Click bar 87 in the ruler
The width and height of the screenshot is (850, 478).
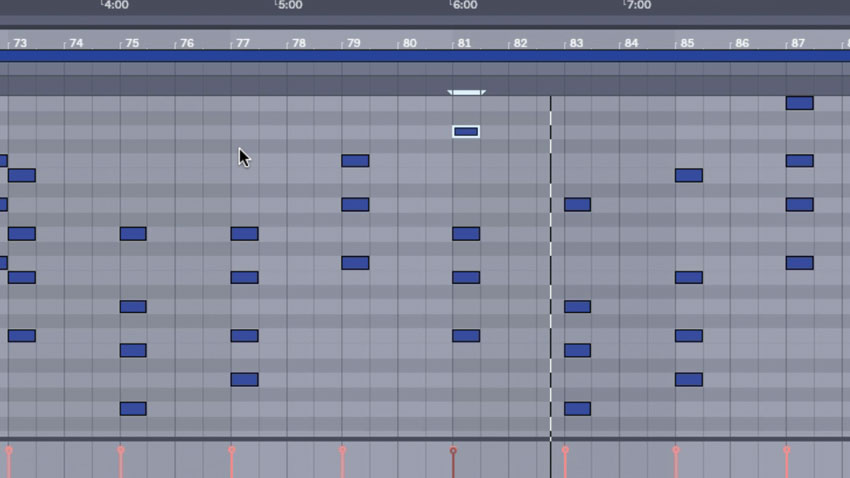[x=798, y=43]
